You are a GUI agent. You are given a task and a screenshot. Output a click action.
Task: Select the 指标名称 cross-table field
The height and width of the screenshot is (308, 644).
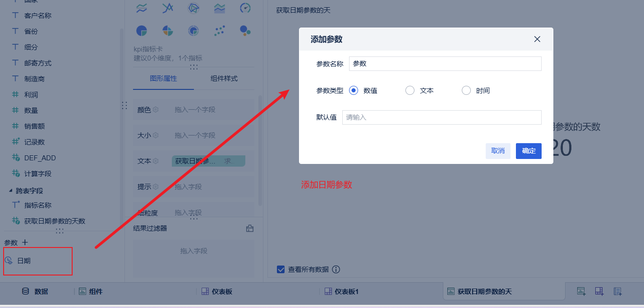(38, 205)
